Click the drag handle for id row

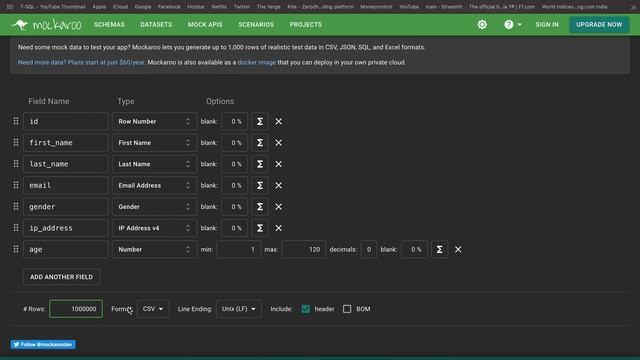click(x=16, y=121)
